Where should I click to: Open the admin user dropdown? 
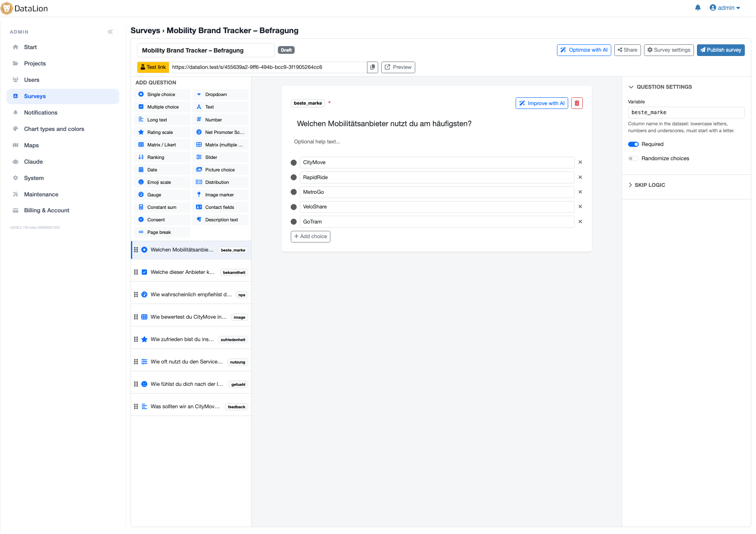(x=725, y=8)
